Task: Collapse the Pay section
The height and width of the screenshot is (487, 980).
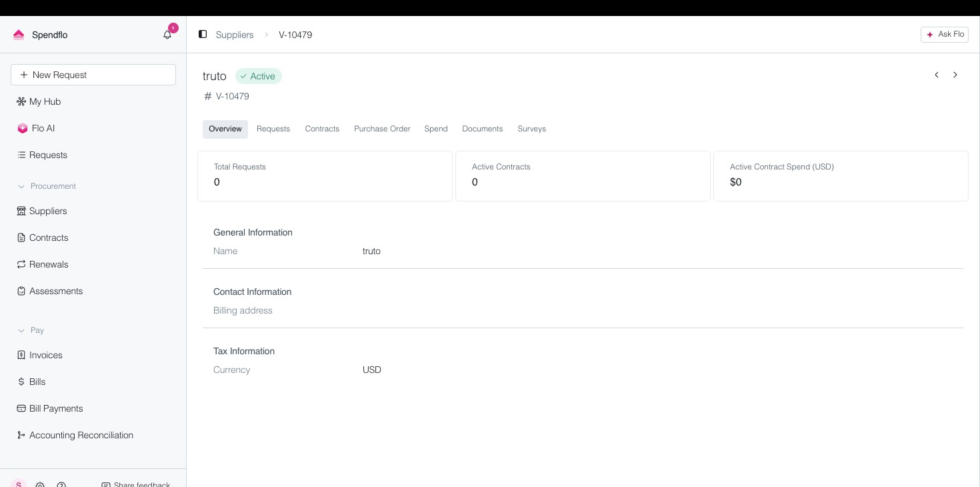Action: pyautogui.click(x=21, y=330)
